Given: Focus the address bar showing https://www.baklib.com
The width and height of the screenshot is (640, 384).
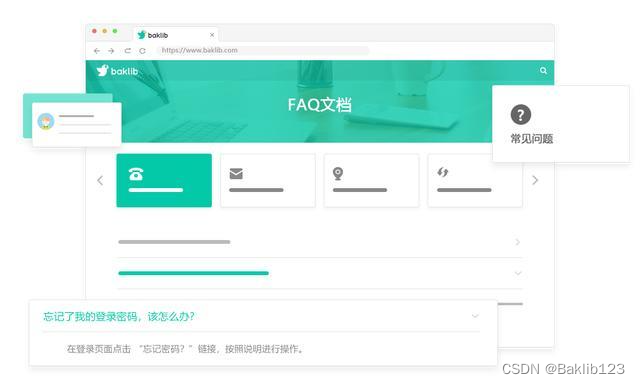Looking at the screenshot, I should 263,50.
